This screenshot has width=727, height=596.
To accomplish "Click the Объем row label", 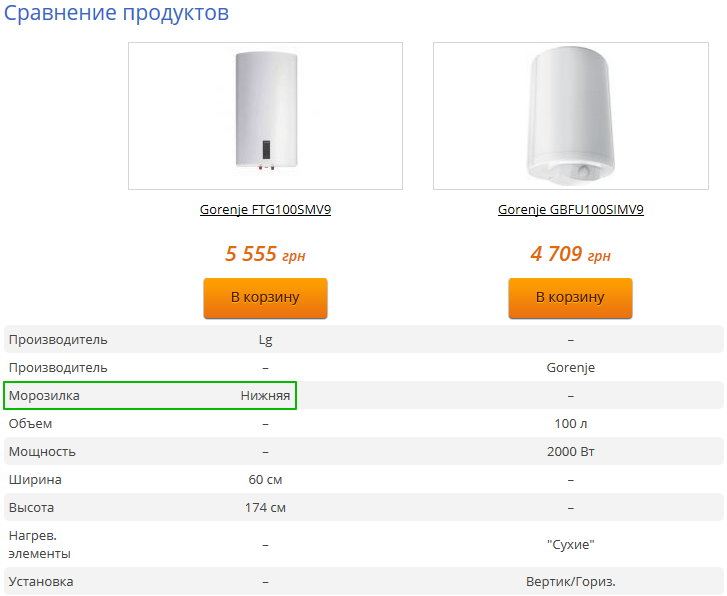I will pyautogui.click(x=30, y=423).
